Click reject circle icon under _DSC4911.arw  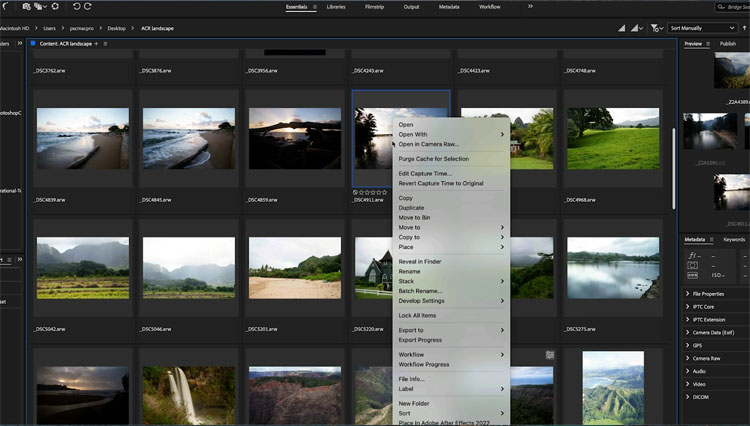coord(355,192)
